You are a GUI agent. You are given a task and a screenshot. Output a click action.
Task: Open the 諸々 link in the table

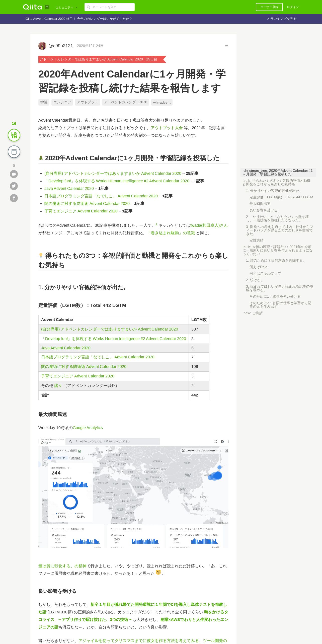coord(58,386)
